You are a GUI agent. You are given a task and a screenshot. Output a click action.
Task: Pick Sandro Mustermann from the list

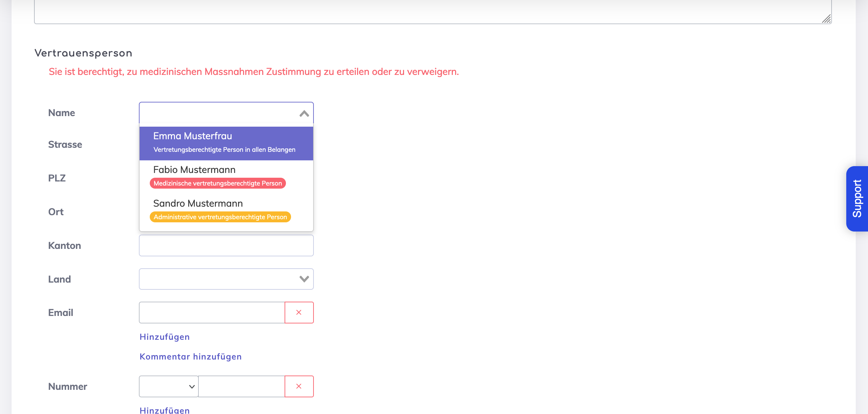pyautogui.click(x=198, y=203)
